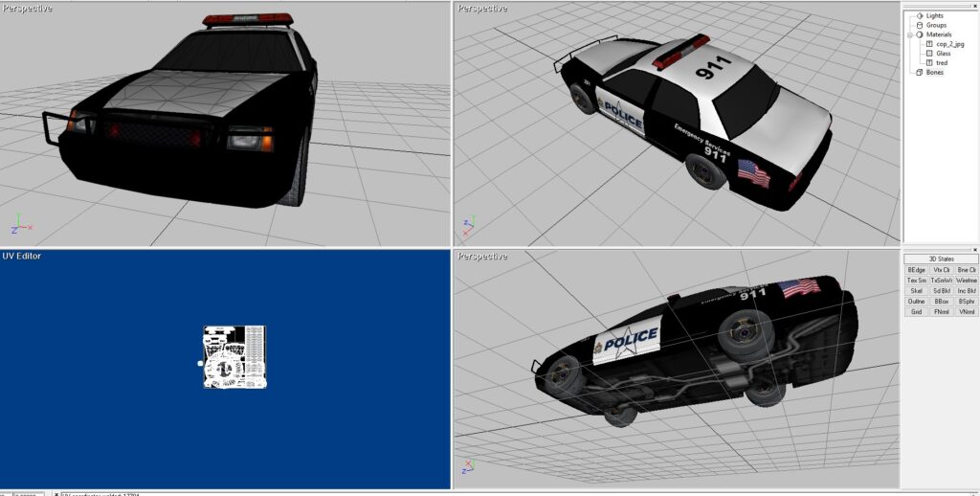Click the axis gizmo in top-left viewport
This screenshot has height=496, width=980.
(x=21, y=223)
